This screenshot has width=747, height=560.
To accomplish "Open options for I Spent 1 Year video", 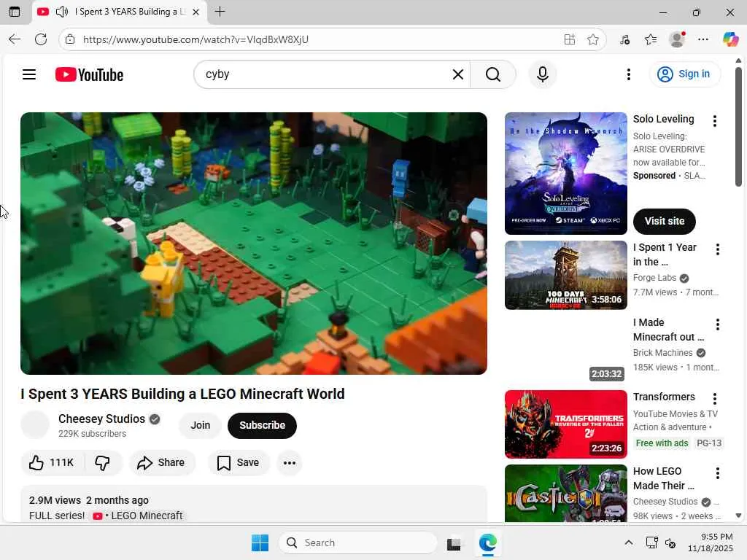I will click(718, 249).
